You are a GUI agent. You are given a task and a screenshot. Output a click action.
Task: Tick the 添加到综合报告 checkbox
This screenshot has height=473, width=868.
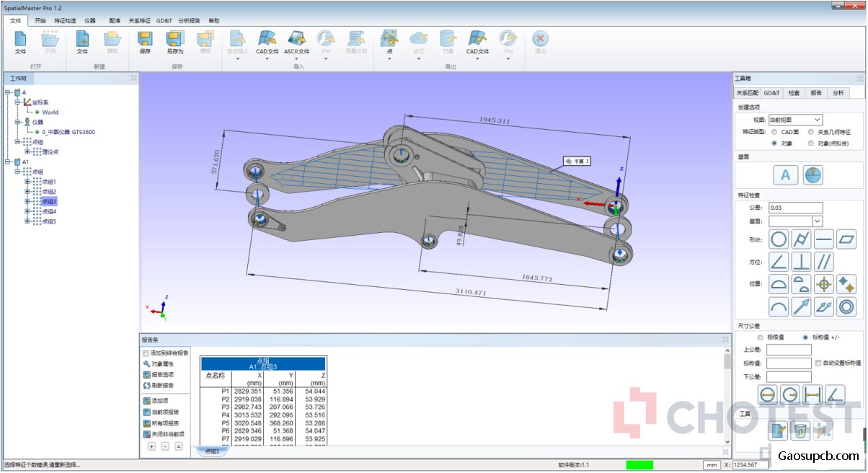tap(146, 353)
